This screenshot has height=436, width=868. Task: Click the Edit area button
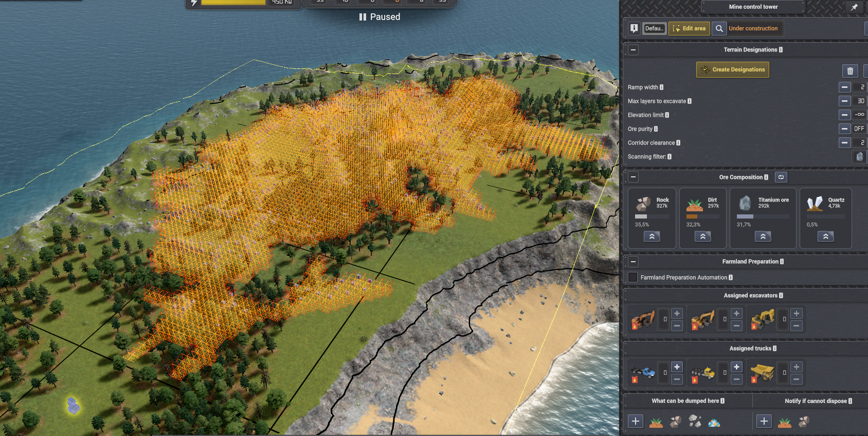point(689,28)
